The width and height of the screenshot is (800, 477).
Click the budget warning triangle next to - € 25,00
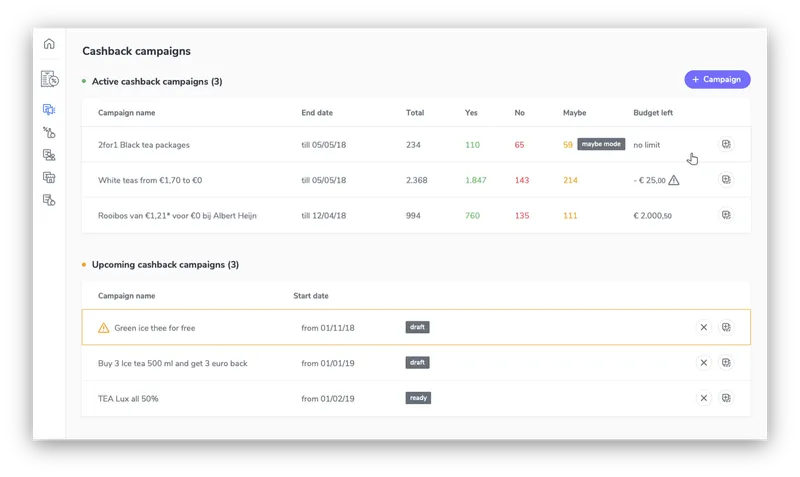pos(673,180)
